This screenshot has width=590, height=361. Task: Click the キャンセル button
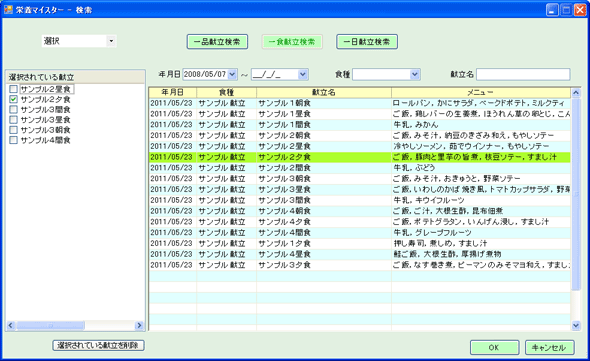(x=550, y=347)
